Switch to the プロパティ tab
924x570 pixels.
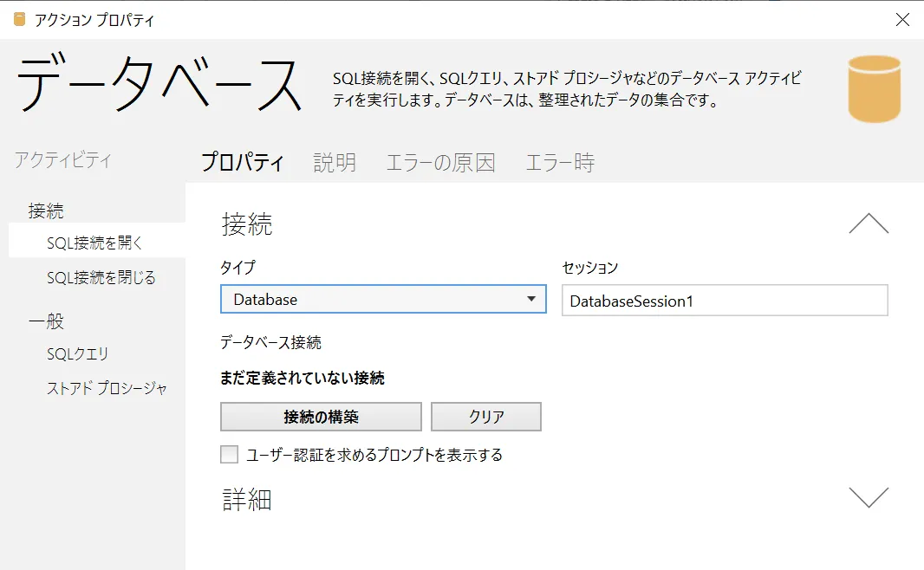coord(242,162)
